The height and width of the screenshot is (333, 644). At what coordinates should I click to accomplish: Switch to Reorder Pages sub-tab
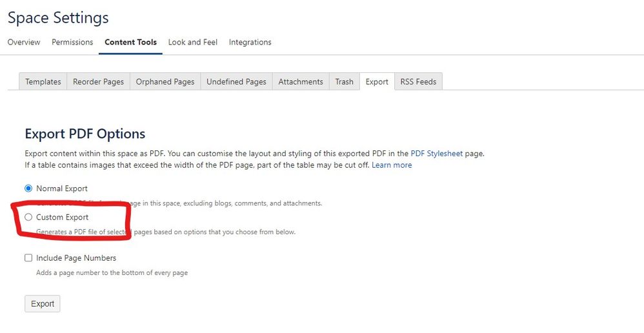pos(98,82)
